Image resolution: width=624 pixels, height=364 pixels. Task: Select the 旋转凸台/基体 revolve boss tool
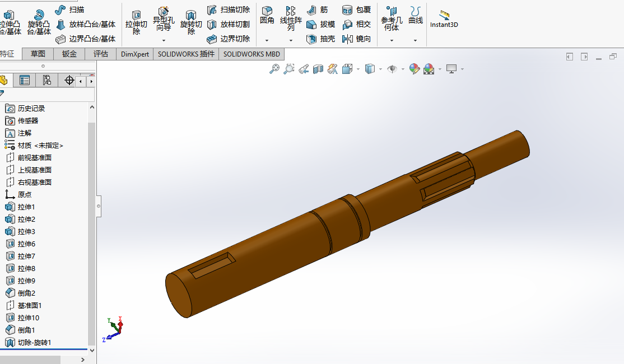39,22
